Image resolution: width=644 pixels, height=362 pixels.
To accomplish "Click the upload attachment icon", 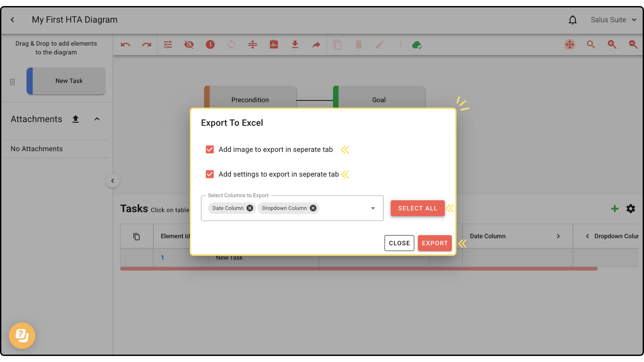I will [75, 119].
